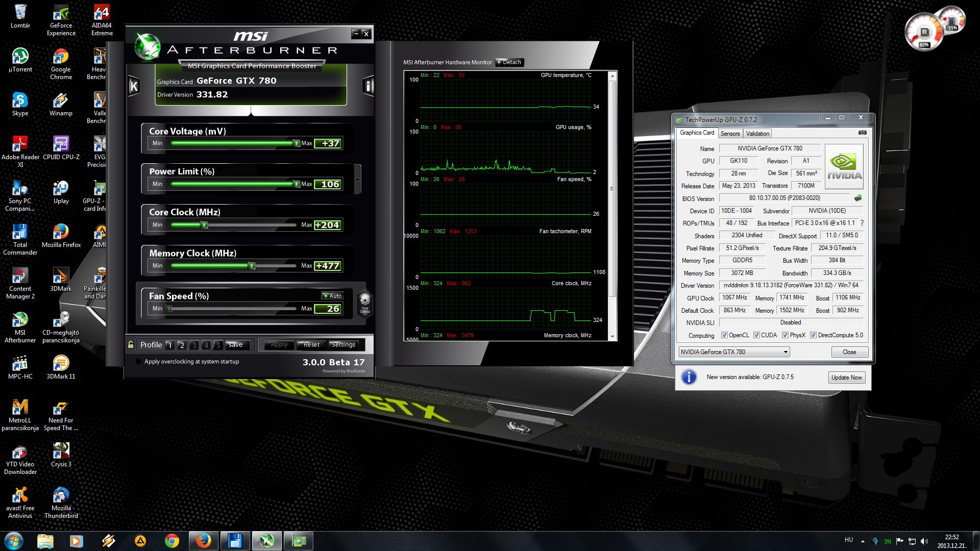980x551 pixels.
Task: Open the GPU selection dropdown in GPU-Z
Action: click(734, 352)
